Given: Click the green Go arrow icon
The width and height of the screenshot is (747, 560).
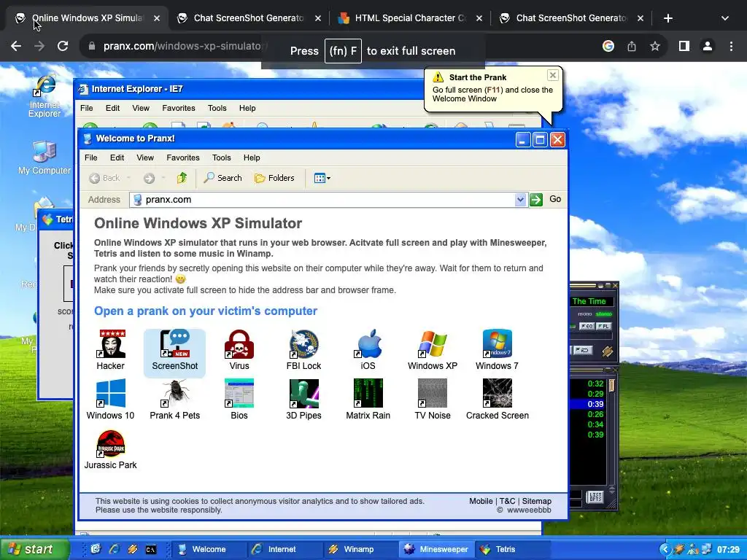Looking at the screenshot, I should pos(536,200).
